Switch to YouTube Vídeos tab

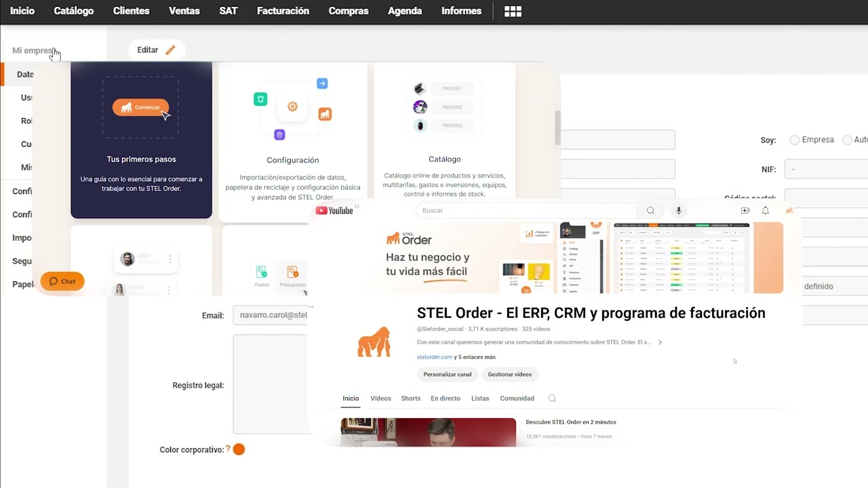point(380,399)
